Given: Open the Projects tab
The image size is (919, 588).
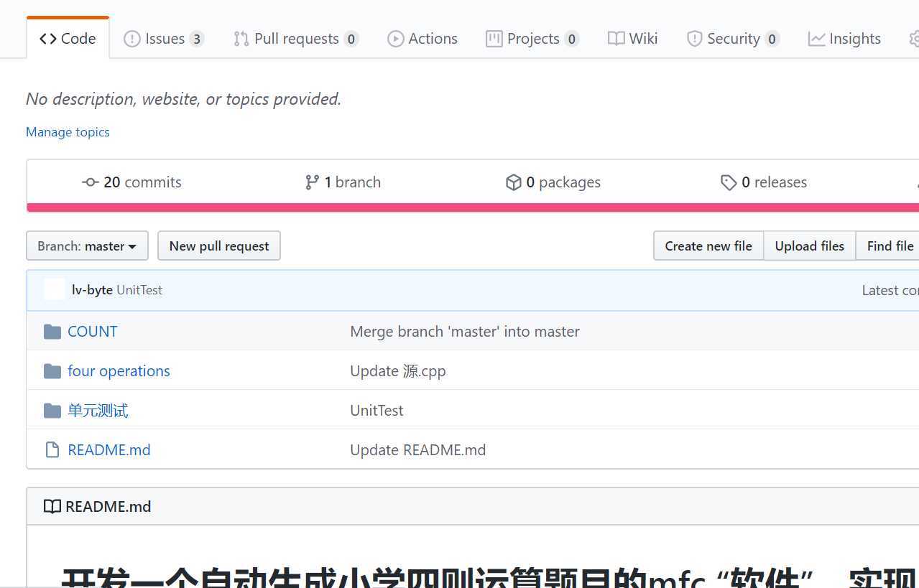Looking at the screenshot, I should coord(532,39).
